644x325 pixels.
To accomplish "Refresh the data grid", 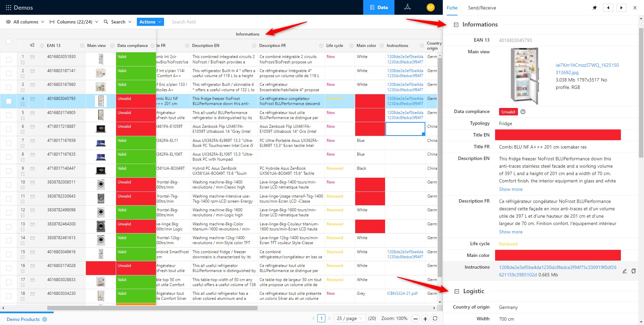I will click(x=435, y=319).
